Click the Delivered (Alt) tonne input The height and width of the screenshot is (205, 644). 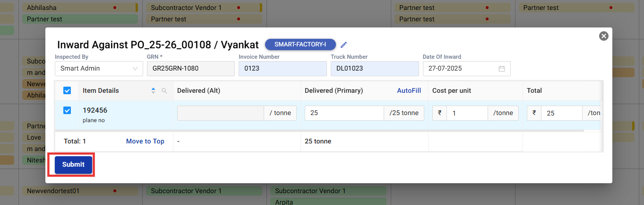[220, 113]
